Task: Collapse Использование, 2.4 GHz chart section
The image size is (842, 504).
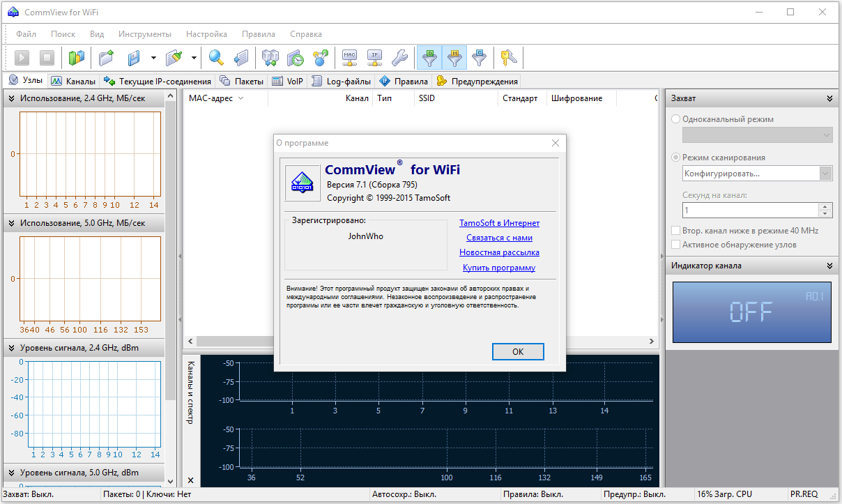Action: click(x=12, y=98)
